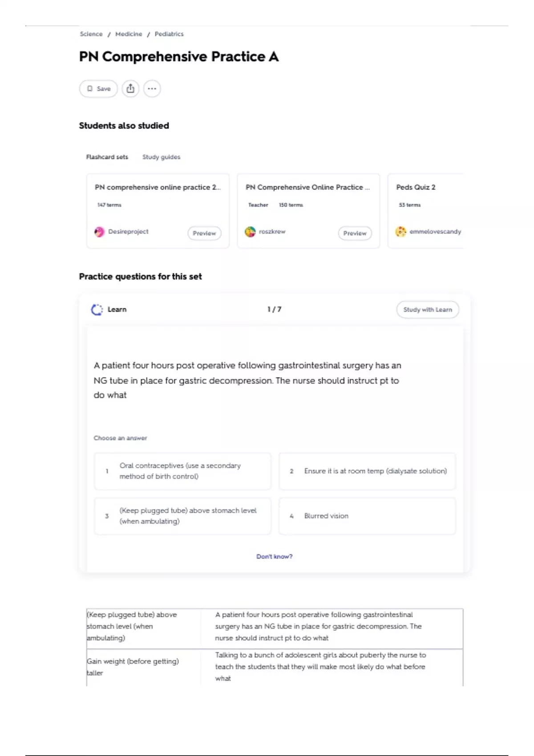This screenshot has height=756, width=534.
Task: Save this flashcard set
Action: (98, 88)
